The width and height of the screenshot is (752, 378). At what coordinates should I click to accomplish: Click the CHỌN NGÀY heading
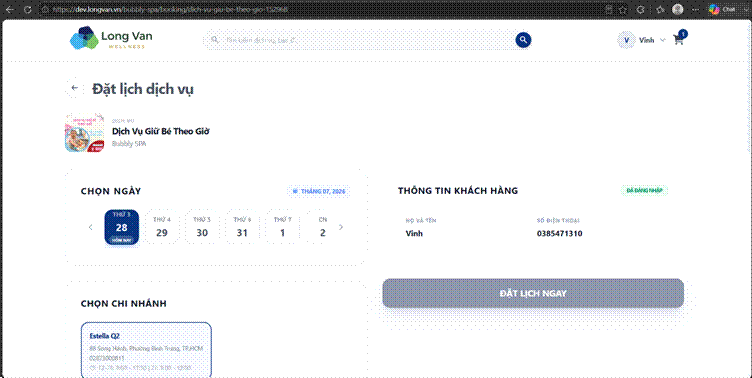point(111,191)
